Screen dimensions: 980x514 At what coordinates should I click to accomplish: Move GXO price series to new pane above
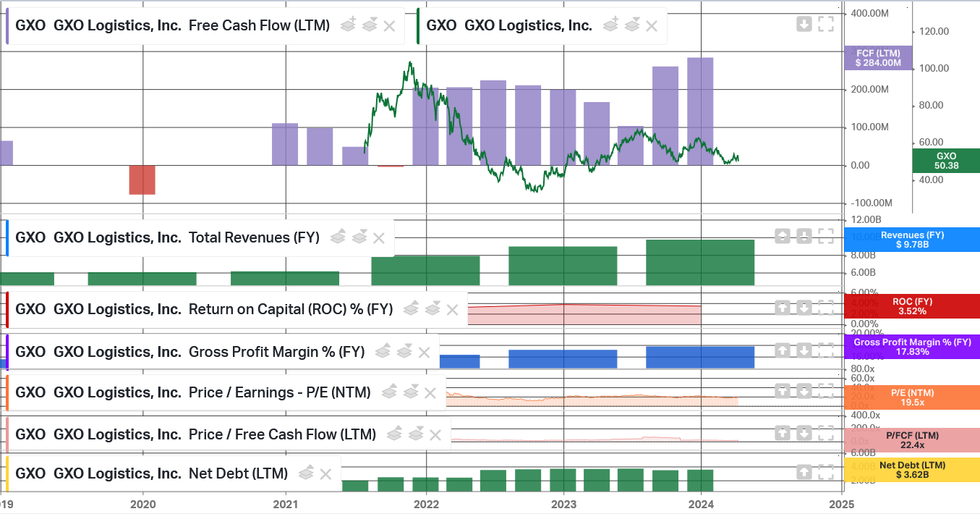click(x=611, y=25)
